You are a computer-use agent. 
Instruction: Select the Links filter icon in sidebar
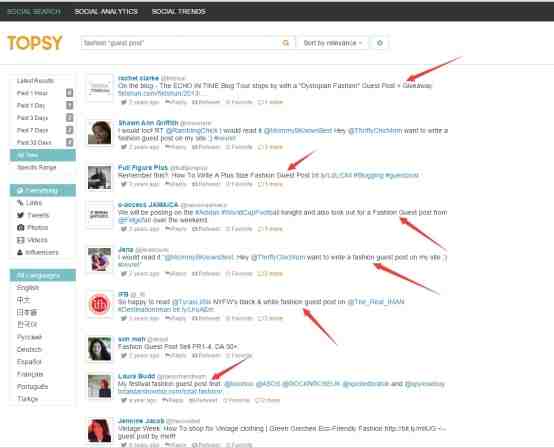(20, 203)
